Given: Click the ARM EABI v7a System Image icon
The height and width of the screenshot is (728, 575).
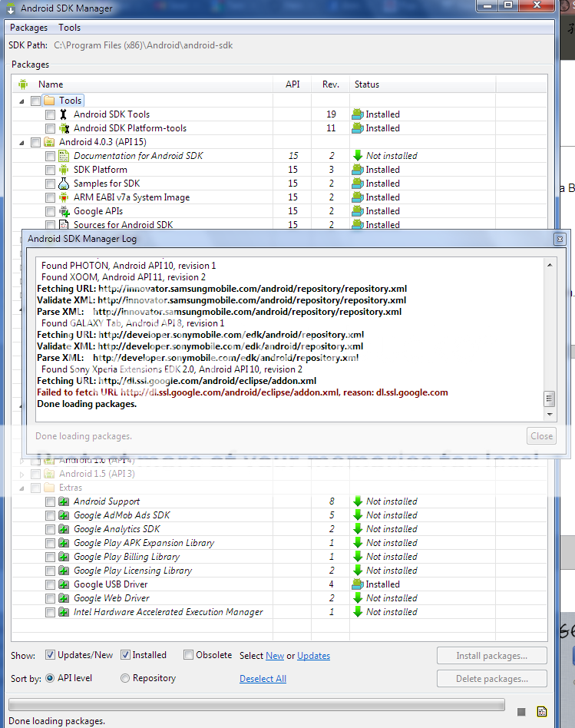Looking at the screenshot, I should (64, 197).
